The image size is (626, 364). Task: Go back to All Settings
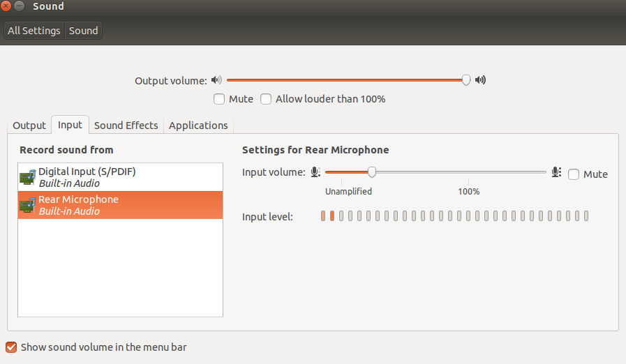(x=33, y=31)
